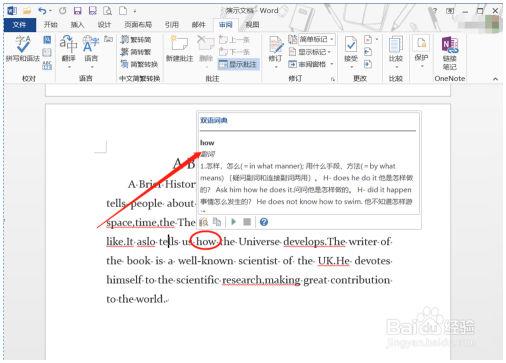This screenshot has height=363, width=506.
Task: Switch to the 视图 tab
Action: tap(252, 25)
